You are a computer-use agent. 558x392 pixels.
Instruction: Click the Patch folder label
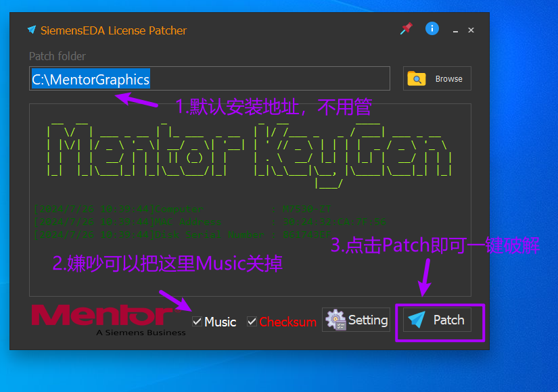(x=57, y=56)
